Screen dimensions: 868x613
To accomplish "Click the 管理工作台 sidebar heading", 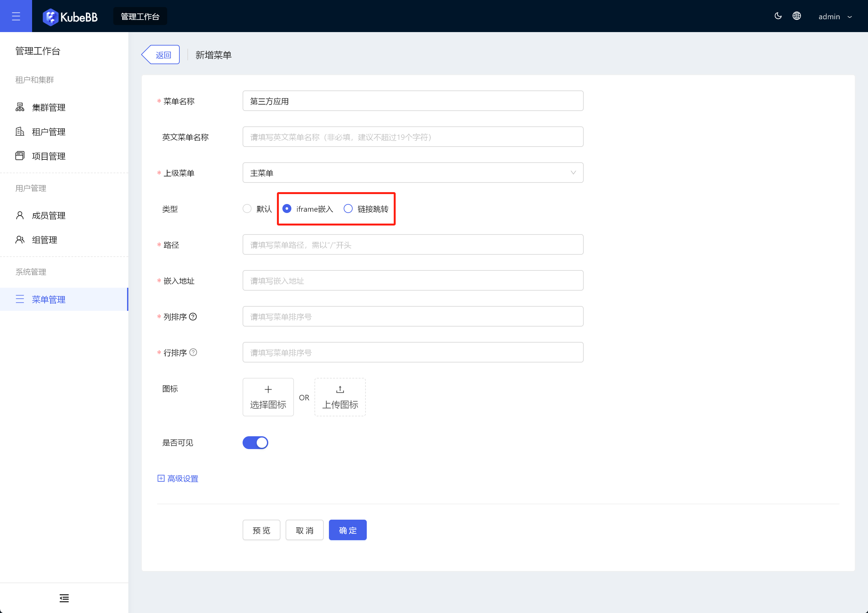I will tap(38, 51).
